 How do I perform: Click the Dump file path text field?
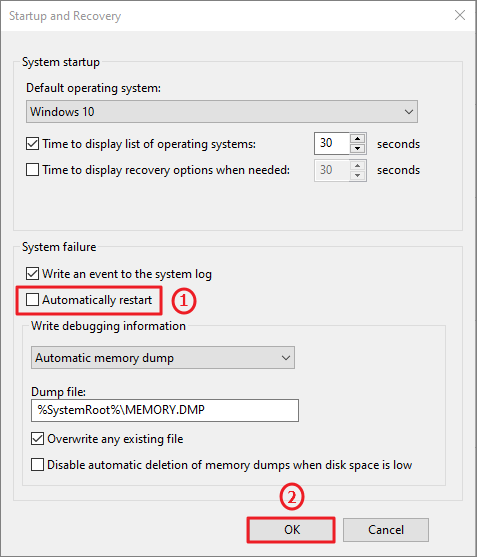(165, 410)
